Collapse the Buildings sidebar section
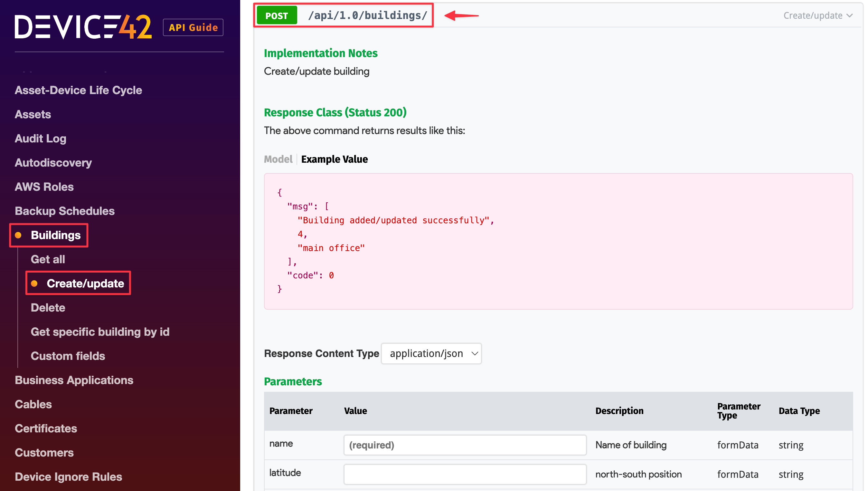 (56, 235)
